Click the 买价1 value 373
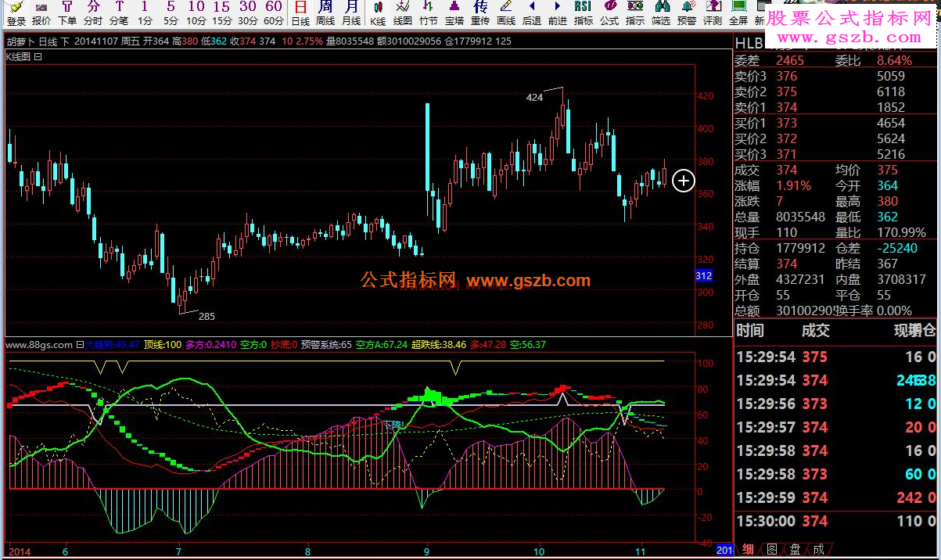Screen dimensions: 941x560 coord(787,123)
